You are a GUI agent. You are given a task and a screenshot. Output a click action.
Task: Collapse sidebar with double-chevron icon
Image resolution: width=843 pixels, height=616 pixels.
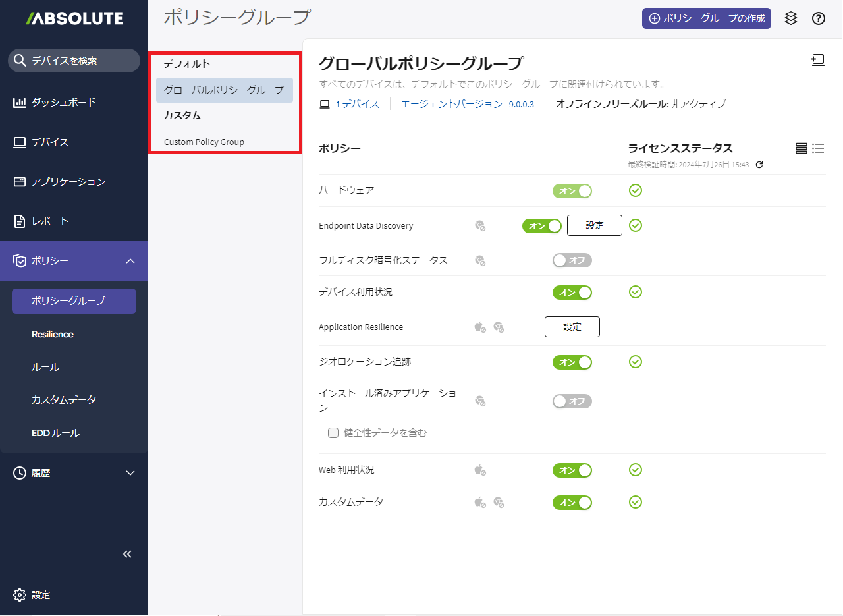[x=128, y=554]
